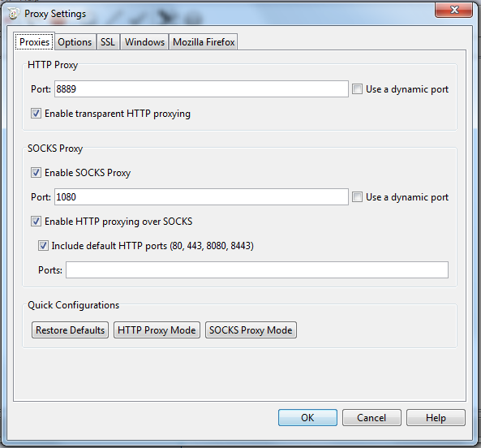Go to the Mozilla Firefox tab
The height and width of the screenshot is (448, 481).
[204, 42]
